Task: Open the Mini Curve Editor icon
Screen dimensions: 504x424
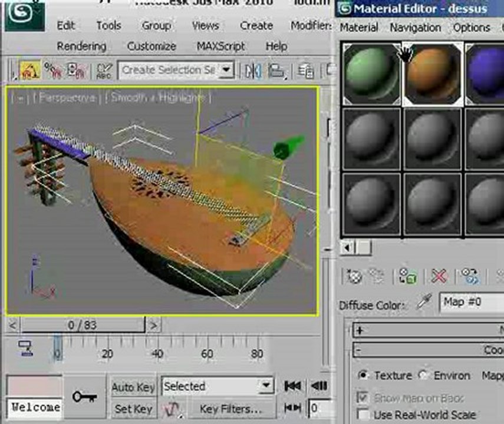Action: [26, 349]
